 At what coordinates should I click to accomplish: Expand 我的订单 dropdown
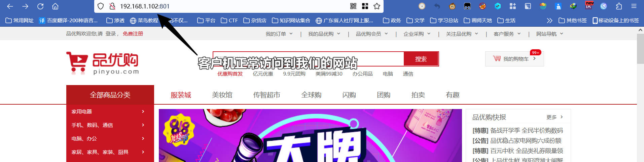click(x=279, y=34)
